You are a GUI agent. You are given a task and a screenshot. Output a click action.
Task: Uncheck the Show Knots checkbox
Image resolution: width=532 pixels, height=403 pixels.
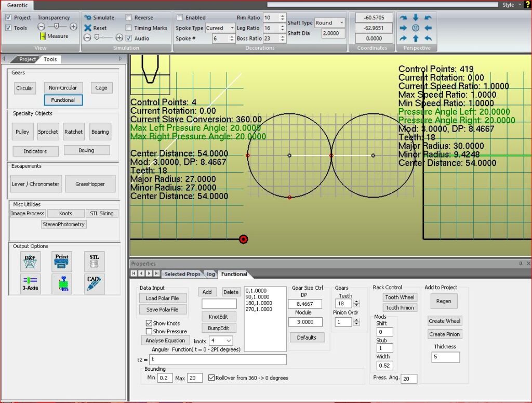click(149, 323)
